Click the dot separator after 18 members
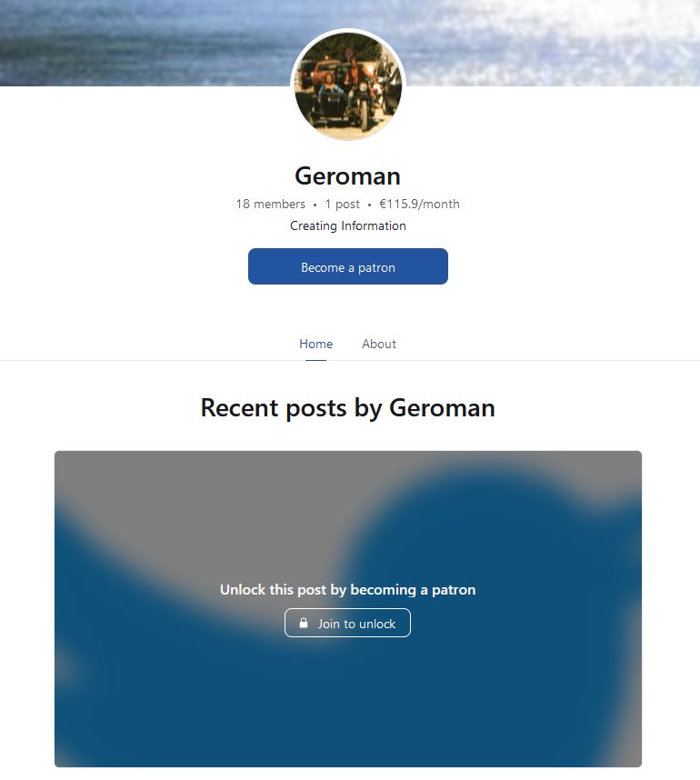 point(315,205)
